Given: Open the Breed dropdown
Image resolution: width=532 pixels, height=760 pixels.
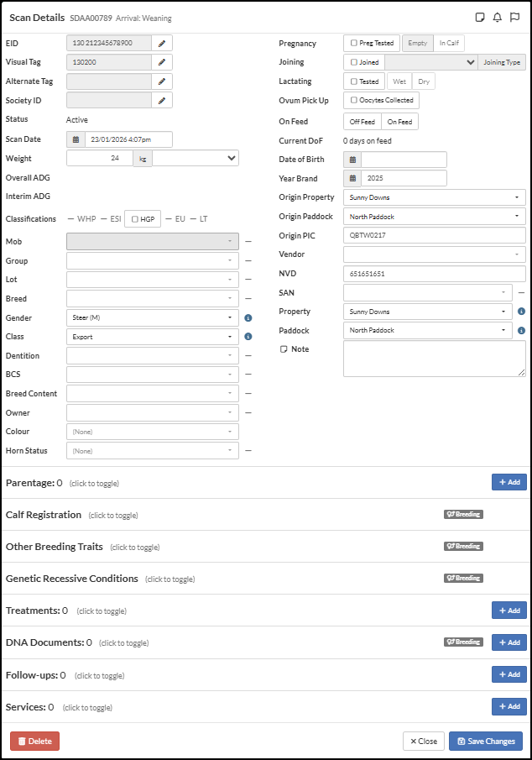Looking at the screenshot, I should pyautogui.click(x=152, y=299).
